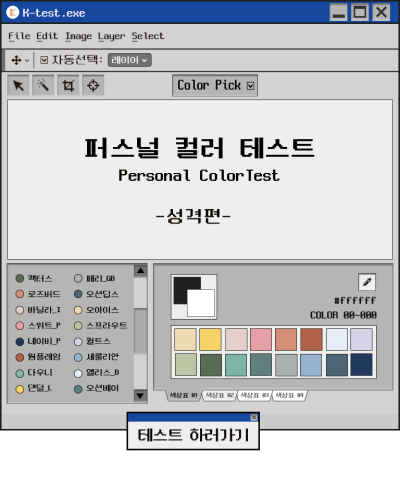
Task: Switch to the 색상표 04 tab
Action: point(289,395)
